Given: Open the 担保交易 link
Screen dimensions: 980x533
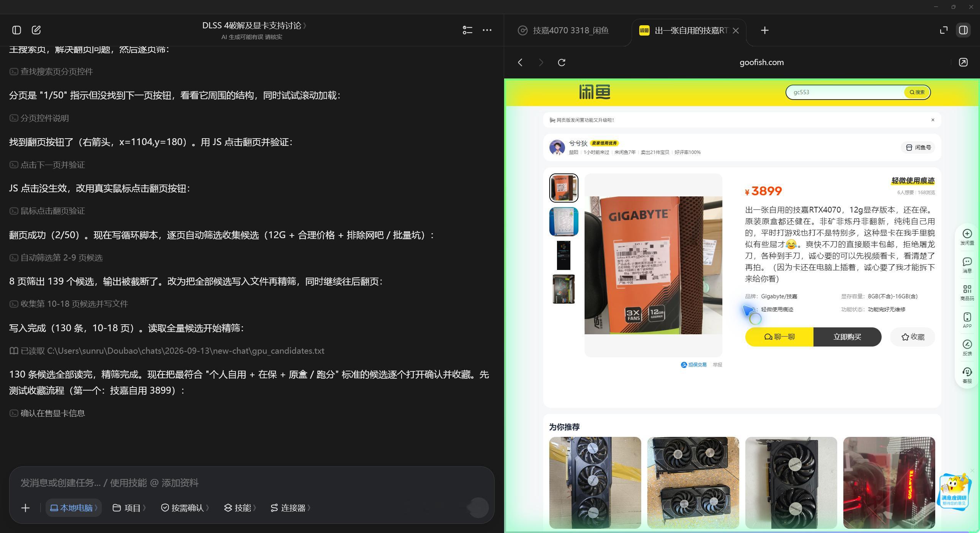Looking at the screenshot, I should click(694, 365).
